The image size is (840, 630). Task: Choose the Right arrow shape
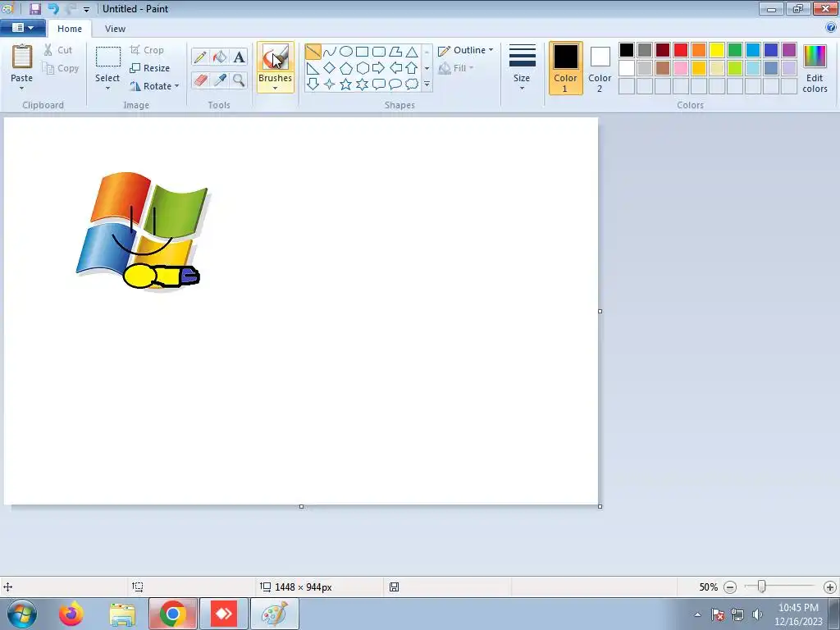click(x=379, y=68)
